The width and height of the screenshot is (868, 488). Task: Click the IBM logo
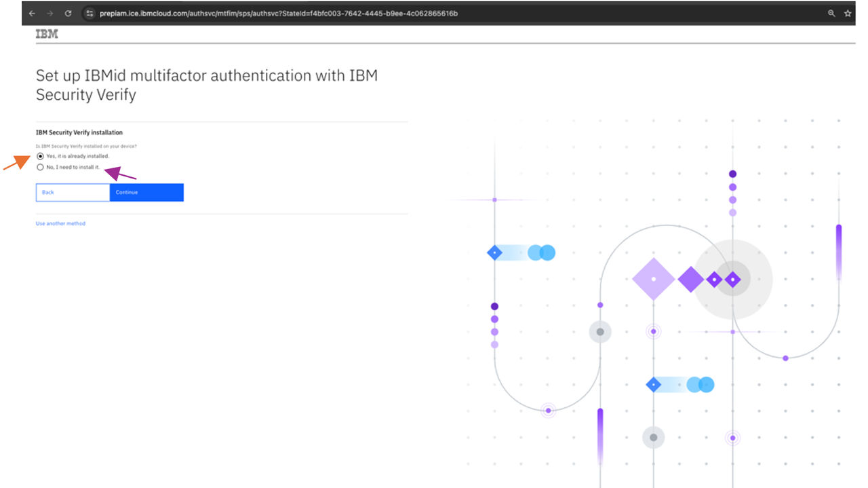click(x=47, y=34)
